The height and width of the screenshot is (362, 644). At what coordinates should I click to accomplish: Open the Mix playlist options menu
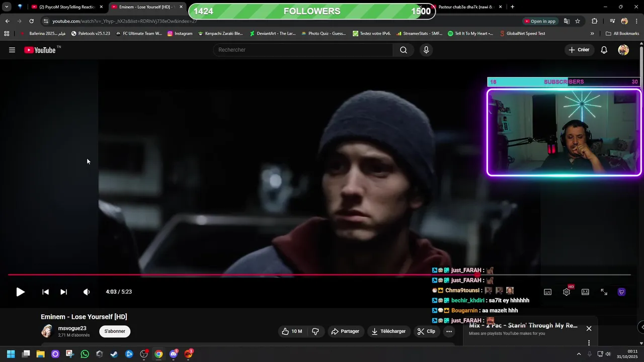coord(589,343)
